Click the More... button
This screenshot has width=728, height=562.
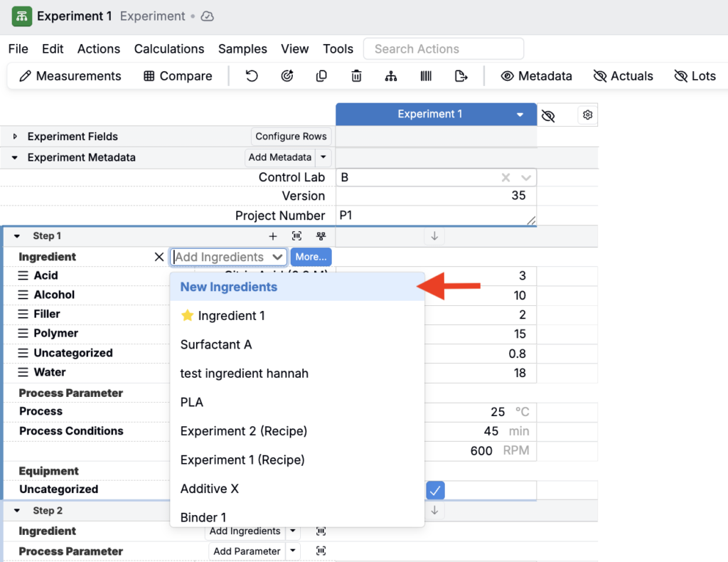(311, 257)
